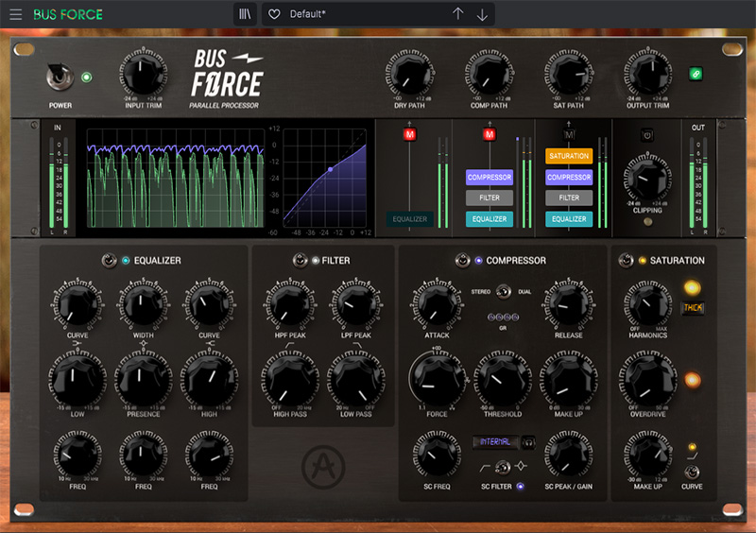756x533 pixels.
Task: Click the HIGH PASS filter knob
Action: coord(290,380)
